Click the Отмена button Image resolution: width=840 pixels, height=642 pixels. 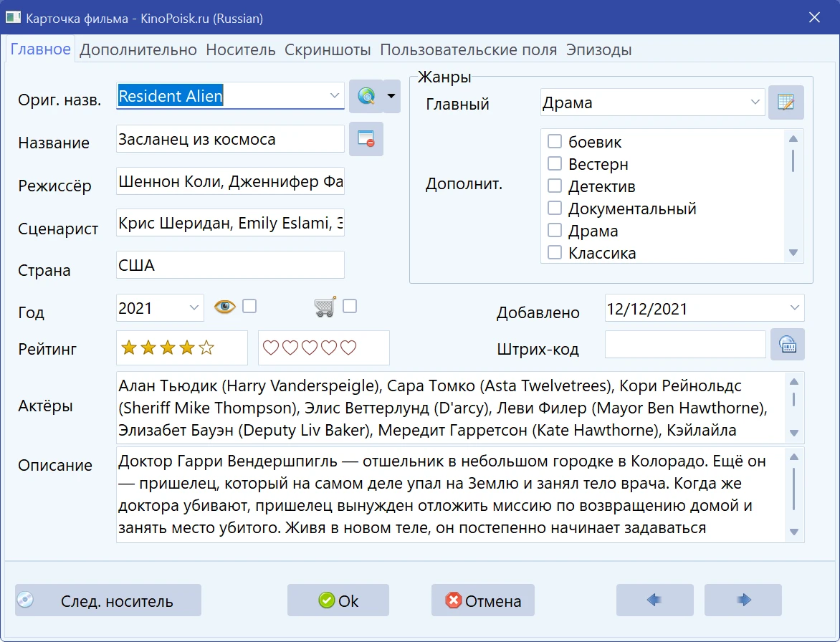482,600
